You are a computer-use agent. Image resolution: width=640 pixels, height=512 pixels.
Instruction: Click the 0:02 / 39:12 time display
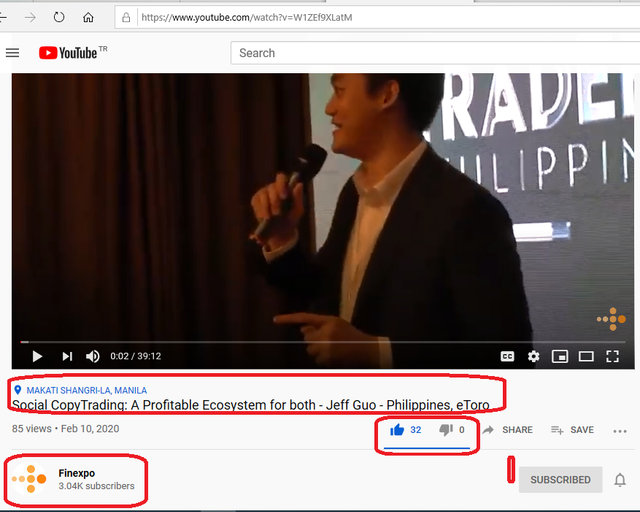[x=136, y=356]
